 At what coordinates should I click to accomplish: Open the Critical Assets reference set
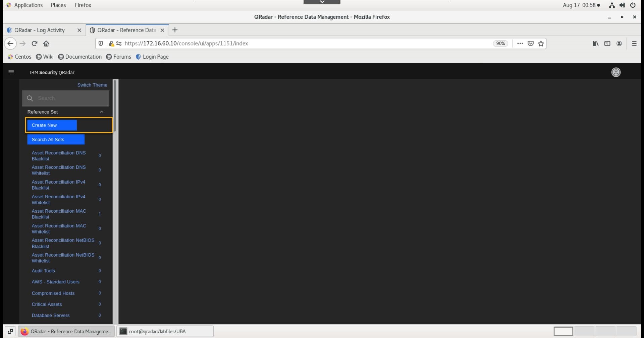pyautogui.click(x=47, y=304)
